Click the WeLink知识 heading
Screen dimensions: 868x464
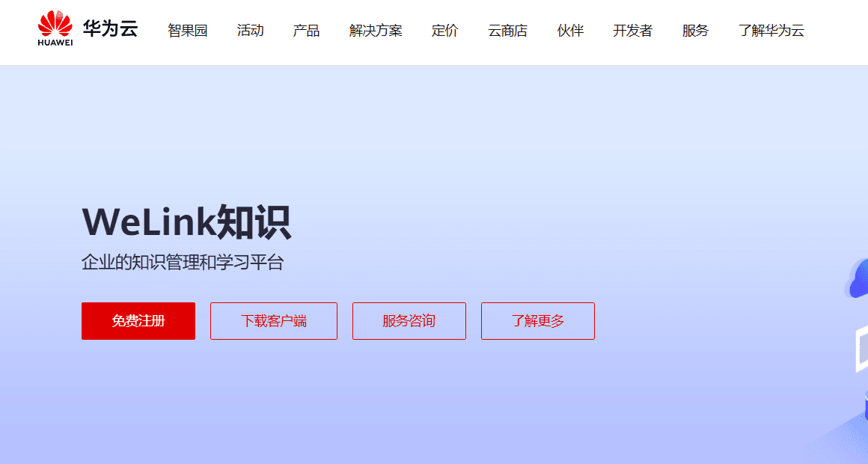pos(186,222)
